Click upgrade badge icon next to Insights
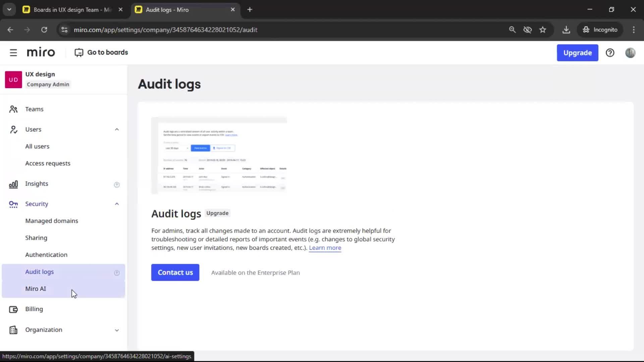Screen dimensions: 644x362 point(117,185)
